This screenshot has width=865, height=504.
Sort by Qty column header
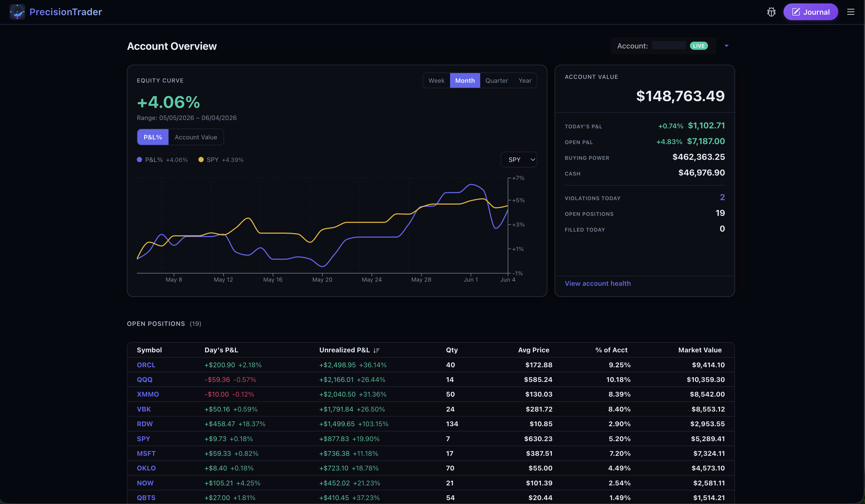[452, 350]
